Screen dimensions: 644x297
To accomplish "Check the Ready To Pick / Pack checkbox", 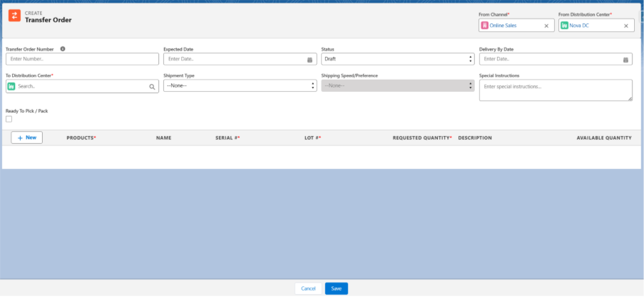I will [x=9, y=119].
